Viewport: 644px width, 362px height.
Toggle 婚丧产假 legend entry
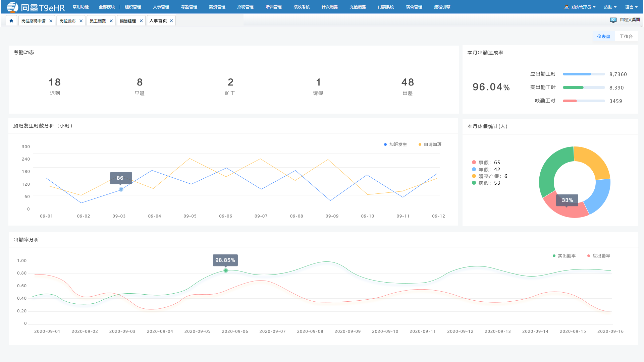click(x=490, y=176)
